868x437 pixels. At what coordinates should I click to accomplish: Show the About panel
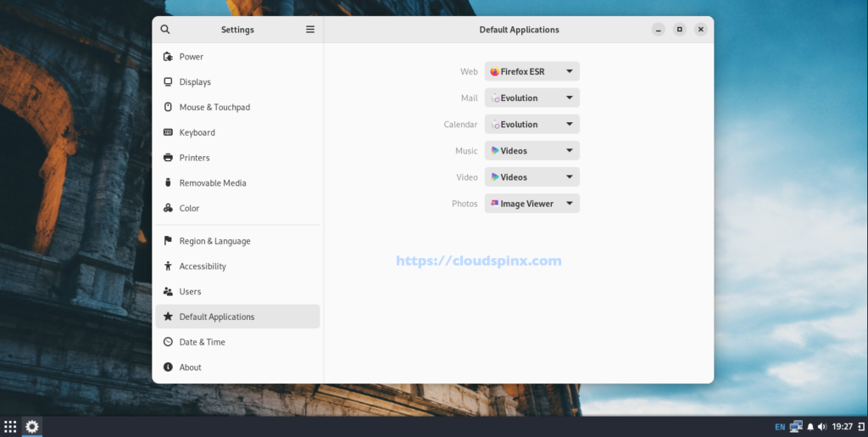point(237,367)
